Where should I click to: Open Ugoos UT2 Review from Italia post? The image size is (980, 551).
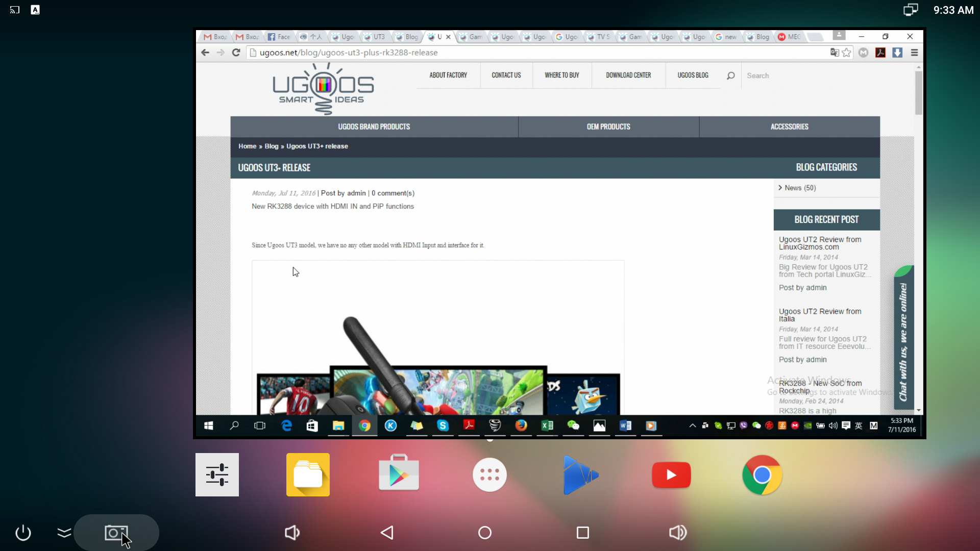click(820, 315)
